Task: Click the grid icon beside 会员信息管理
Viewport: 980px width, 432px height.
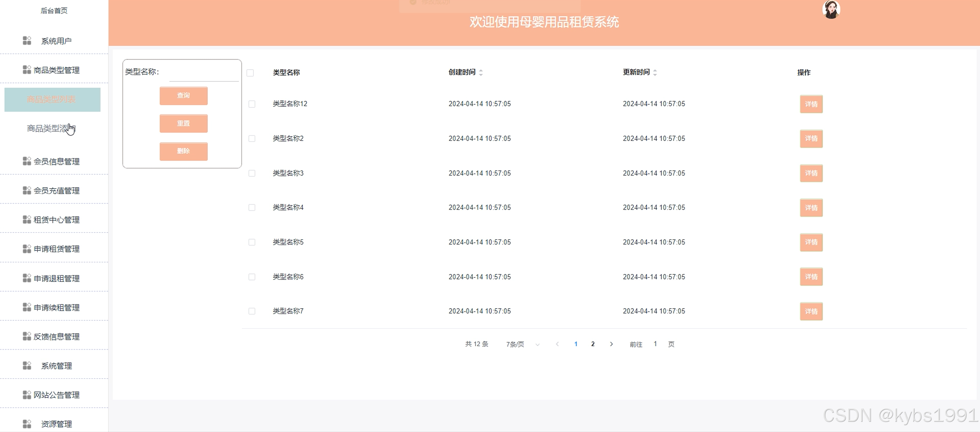Action: click(x=27, y=161)
